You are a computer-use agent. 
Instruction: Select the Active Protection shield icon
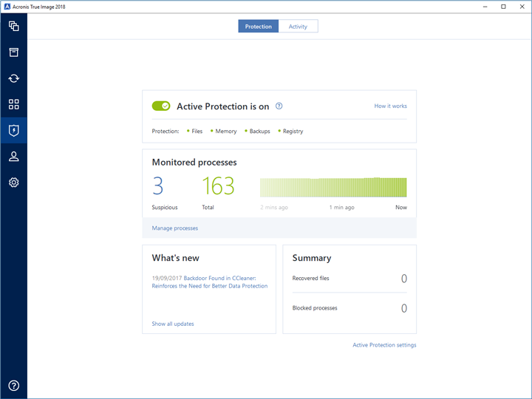click(x=13, y=130)
